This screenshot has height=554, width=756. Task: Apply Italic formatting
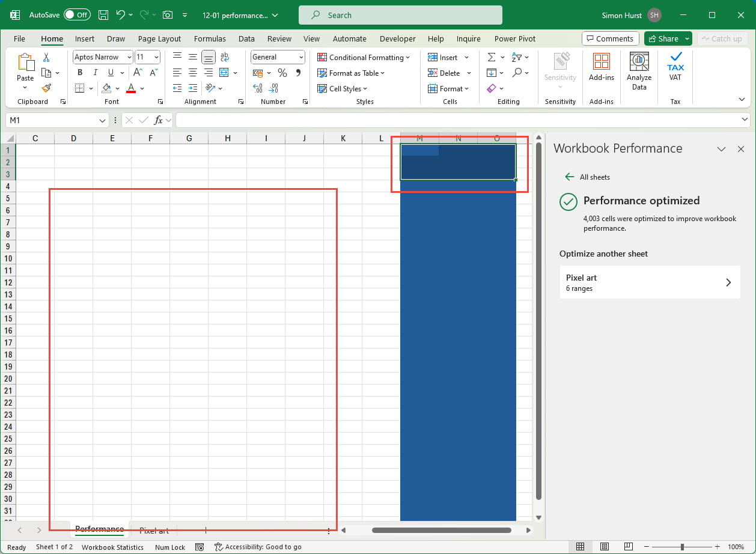[x=95, y=72]
